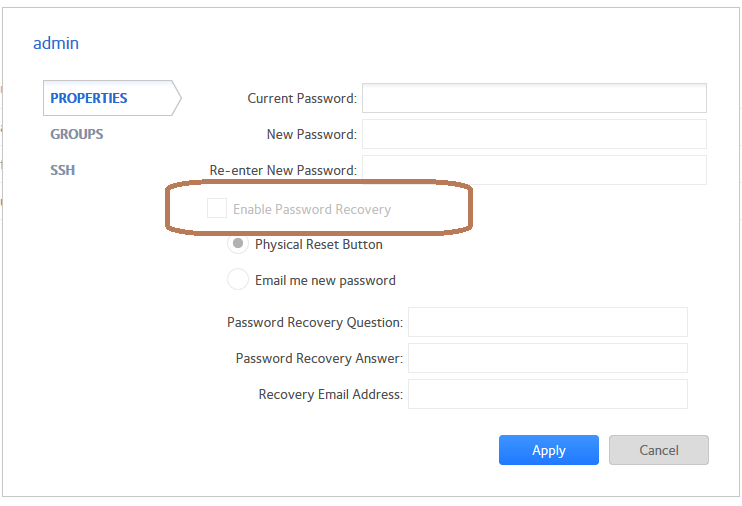Click the admin dialog title
This screenshot has height=506, width=742.
click(56, 43)
